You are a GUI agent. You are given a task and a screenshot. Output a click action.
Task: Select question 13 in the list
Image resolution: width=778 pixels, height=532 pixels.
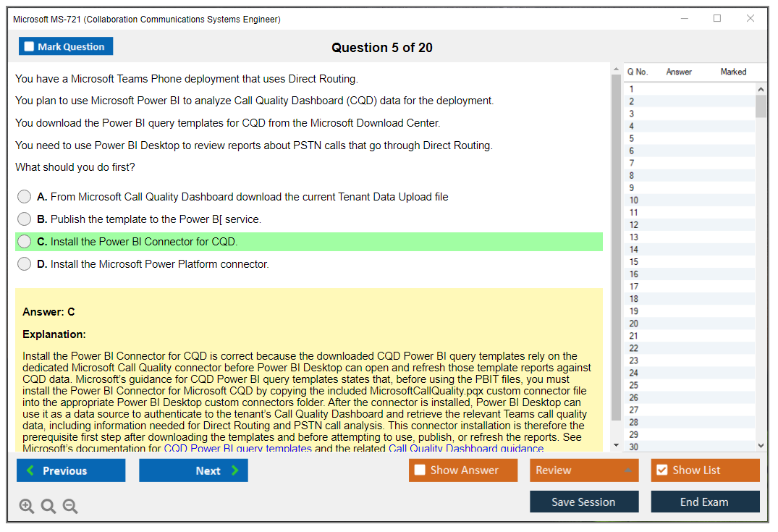[690, 237]
